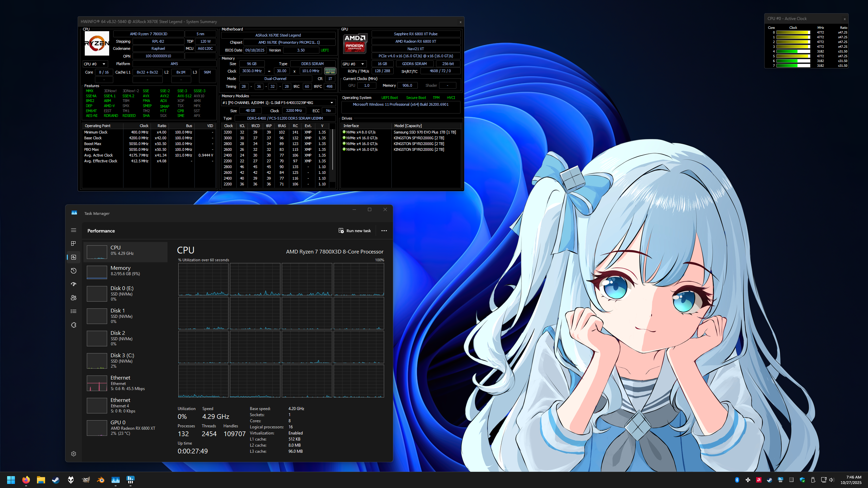Select Memory in the performance list

[x=125, y=271]
